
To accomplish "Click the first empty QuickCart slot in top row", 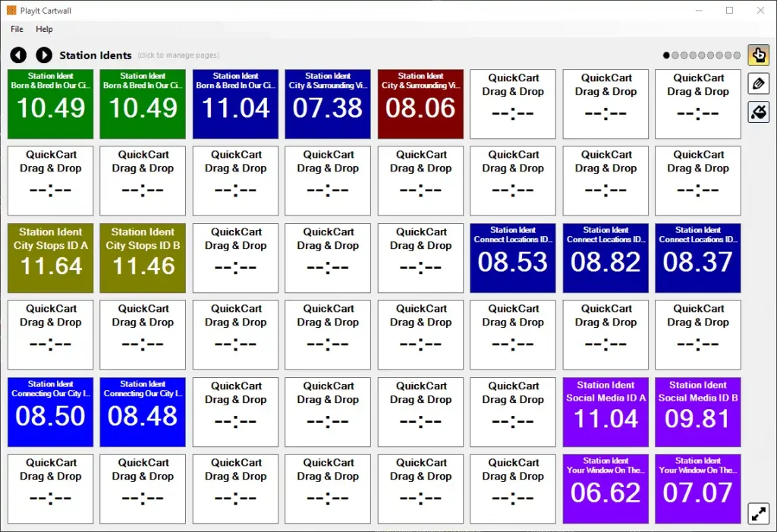I will pyautogui.click(x=513, y=104).
